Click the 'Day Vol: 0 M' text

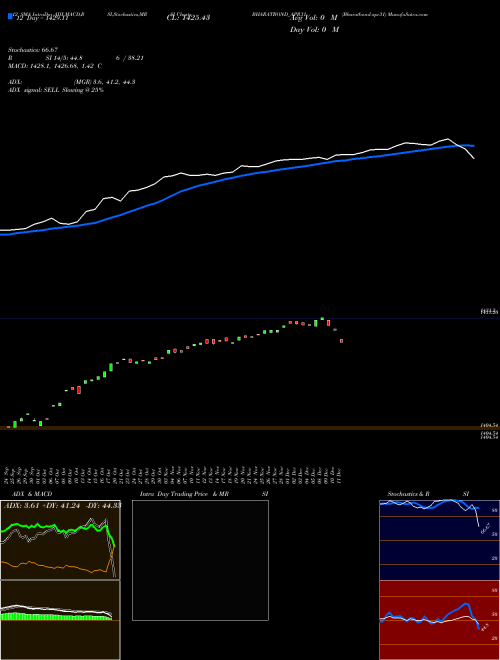point(314,29)
